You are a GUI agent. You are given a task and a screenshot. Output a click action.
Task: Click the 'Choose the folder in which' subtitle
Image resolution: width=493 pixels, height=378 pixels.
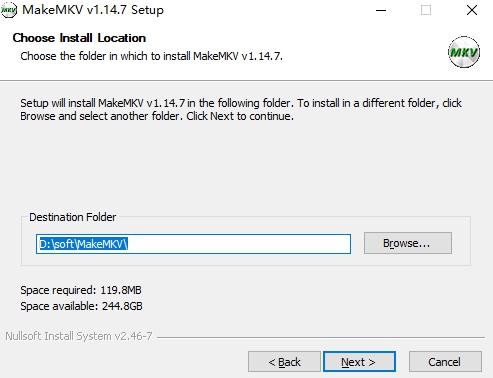click(151, 56)
